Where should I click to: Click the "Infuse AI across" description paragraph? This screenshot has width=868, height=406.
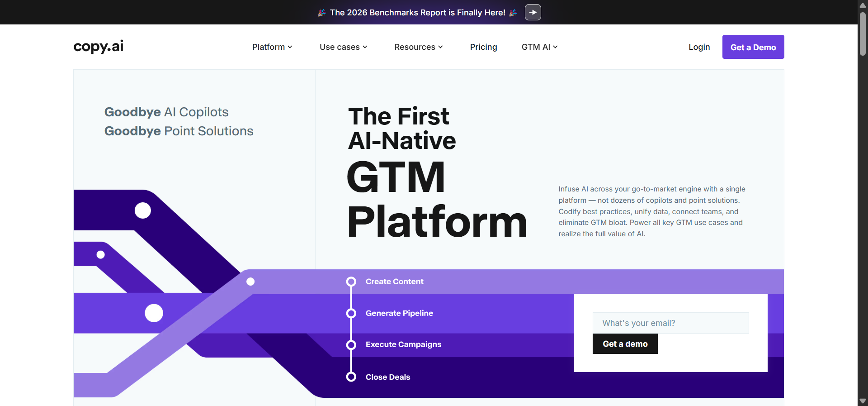pos(651,211)
